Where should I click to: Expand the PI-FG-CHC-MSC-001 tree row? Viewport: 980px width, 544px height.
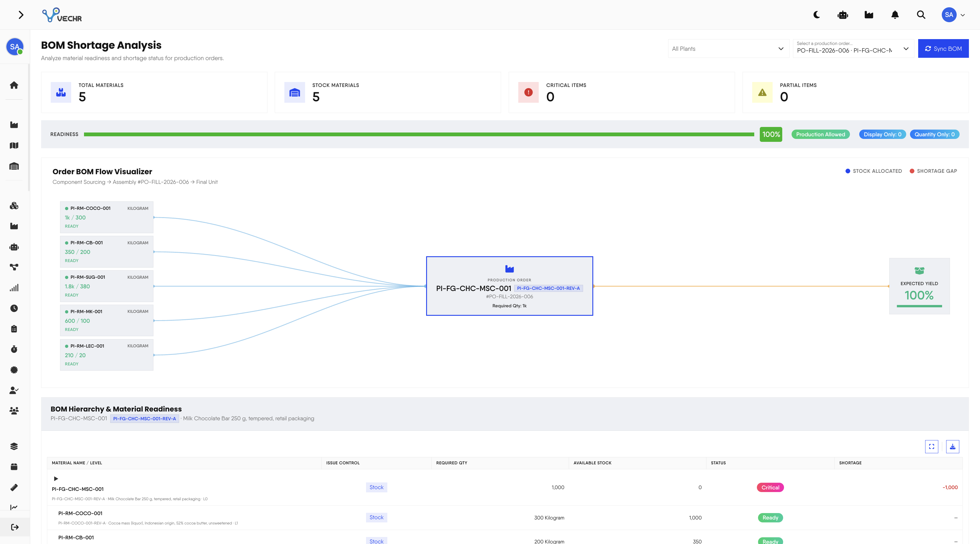click(x=56, y=479)
